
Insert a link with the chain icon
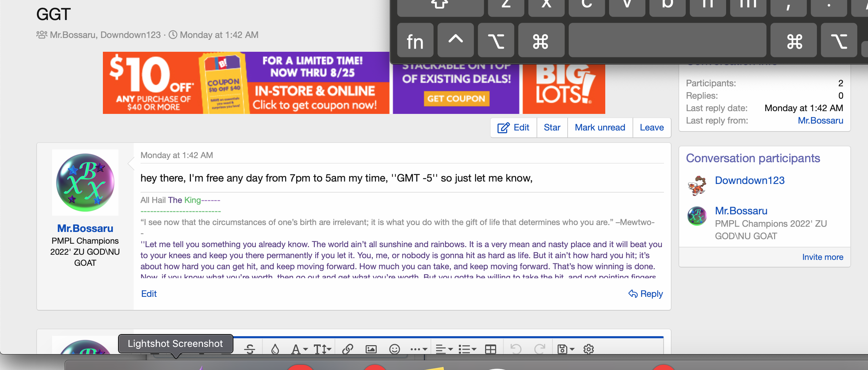[x=347, y=349]
